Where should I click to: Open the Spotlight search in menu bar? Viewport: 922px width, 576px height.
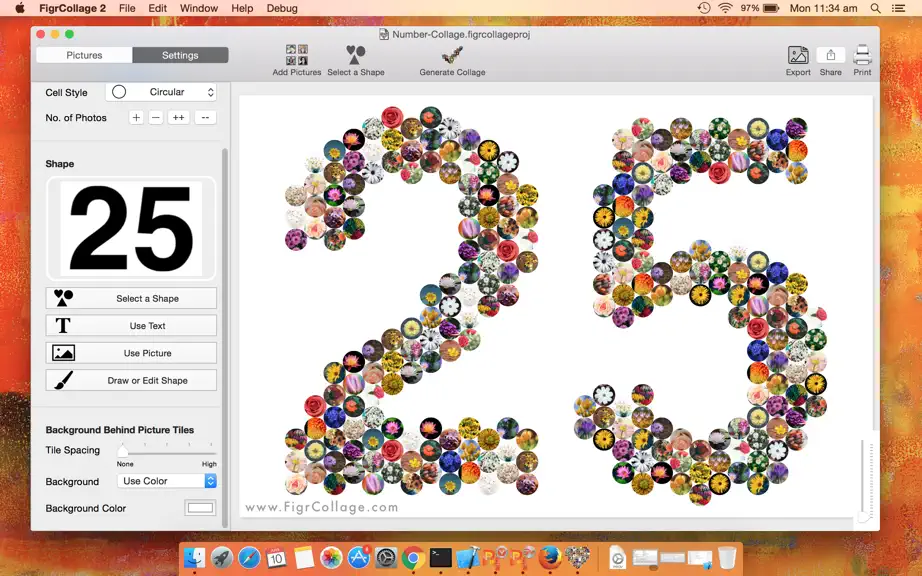pyautogui.click(x=876, y=8)
